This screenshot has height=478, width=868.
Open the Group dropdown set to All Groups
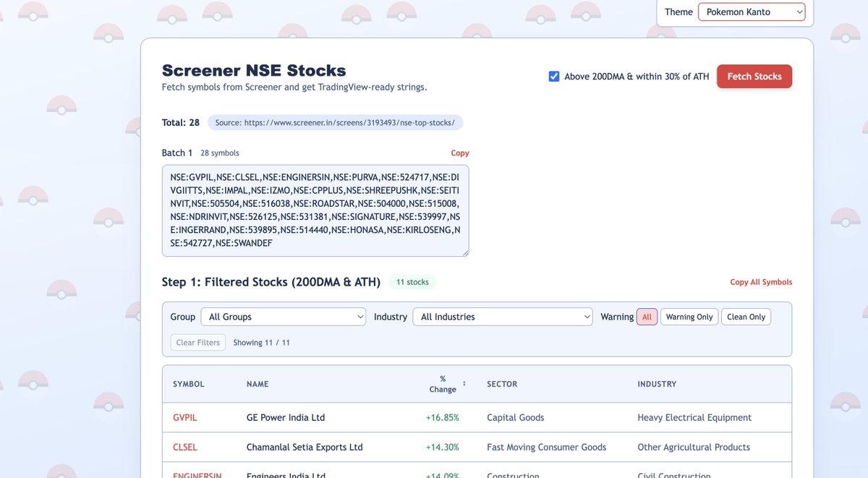click(284, 317)
